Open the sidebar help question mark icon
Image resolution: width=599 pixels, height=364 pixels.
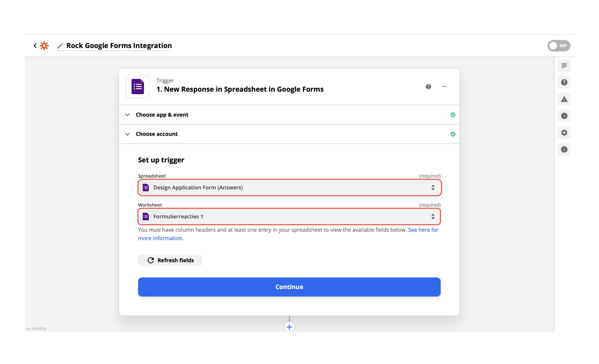(x=564, y=82)
